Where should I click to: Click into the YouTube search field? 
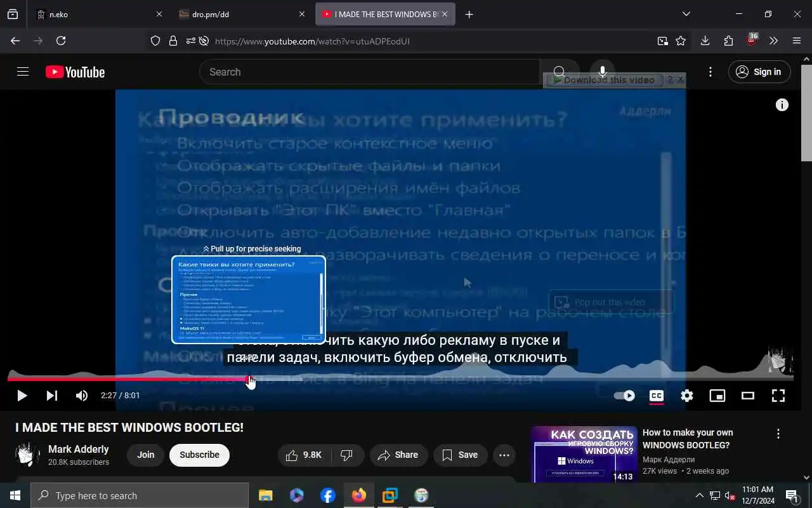370,72
